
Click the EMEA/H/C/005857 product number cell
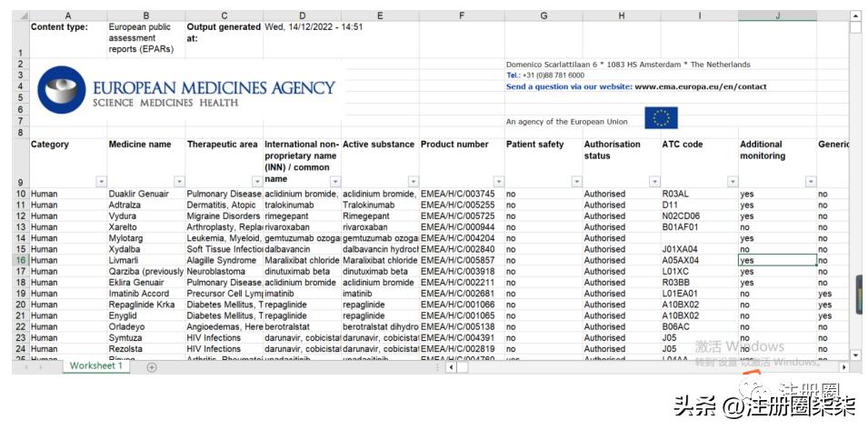[x=462, y=260]
